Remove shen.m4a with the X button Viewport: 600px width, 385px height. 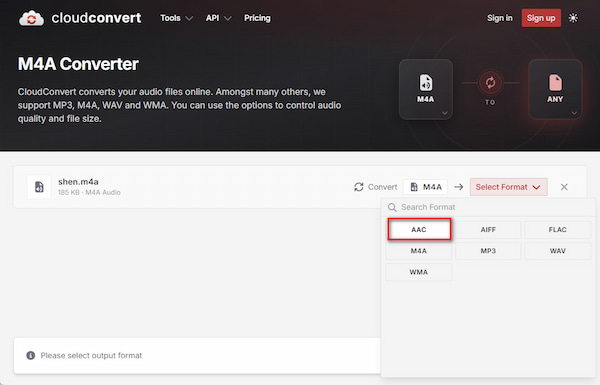564,187
